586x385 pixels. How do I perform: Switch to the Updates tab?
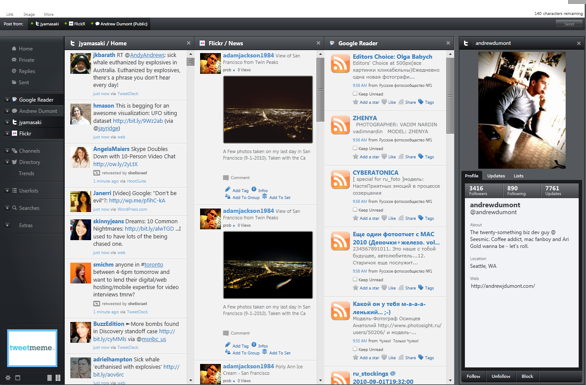(x=496, y=176)
